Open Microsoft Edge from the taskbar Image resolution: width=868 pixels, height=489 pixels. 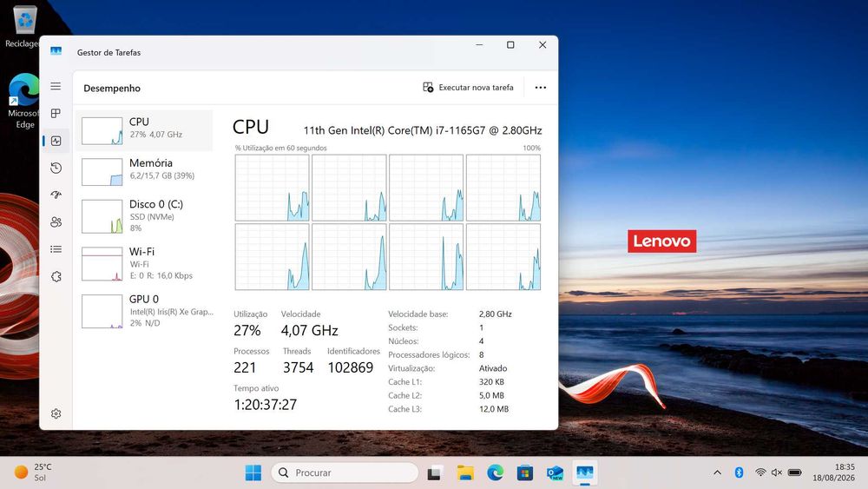click(495, 473)
